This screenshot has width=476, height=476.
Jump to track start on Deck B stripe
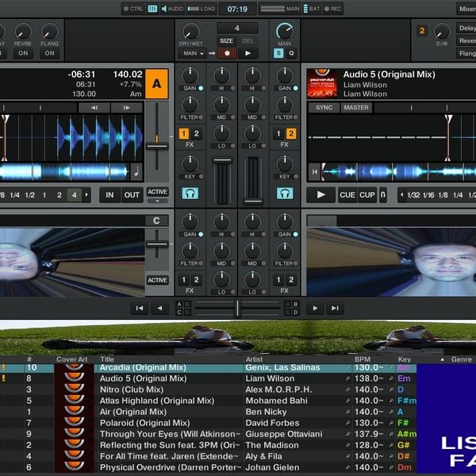tap(315, 172)
